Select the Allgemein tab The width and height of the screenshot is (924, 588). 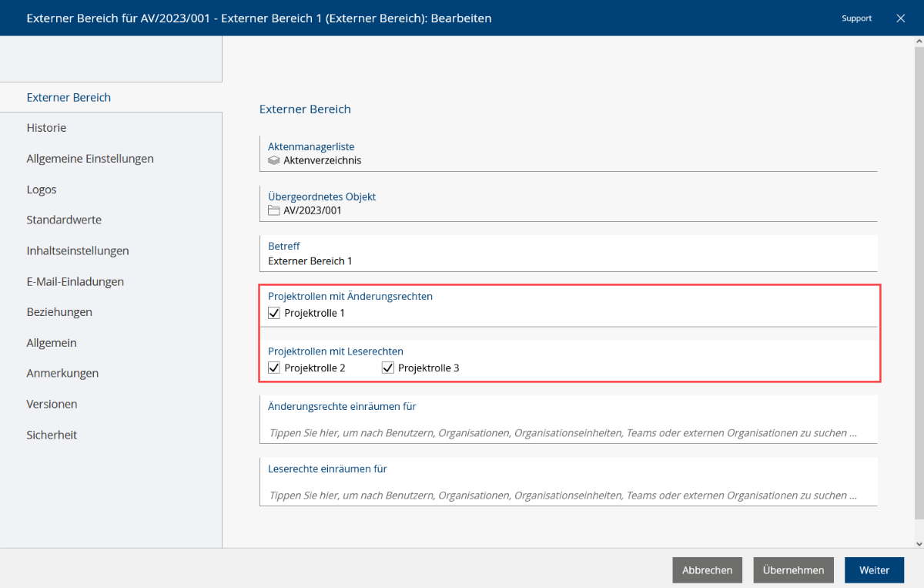tap(111, 342)
